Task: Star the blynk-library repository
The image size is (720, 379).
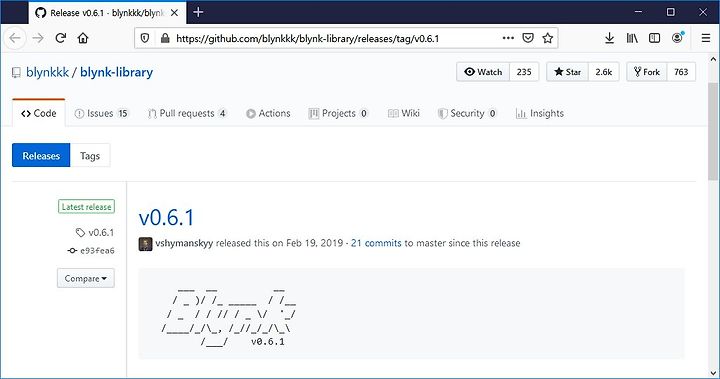Action: (x=568, y=72)
